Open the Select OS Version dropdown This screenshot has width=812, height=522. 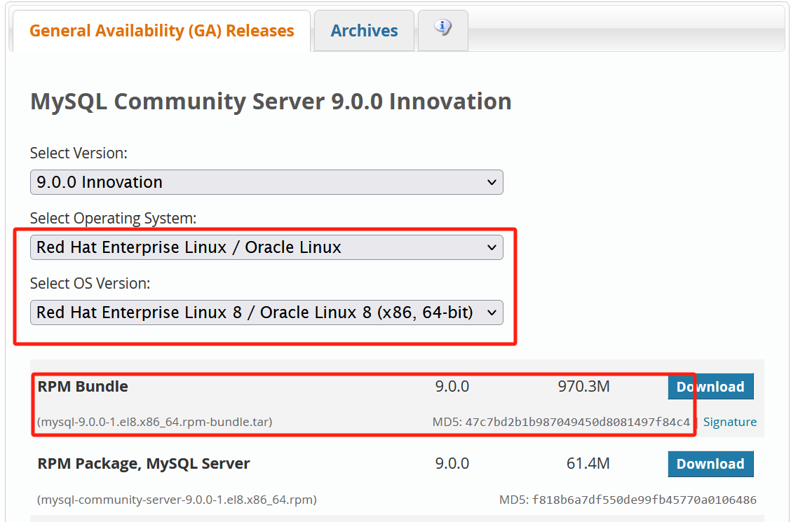[x=266, y=312]
